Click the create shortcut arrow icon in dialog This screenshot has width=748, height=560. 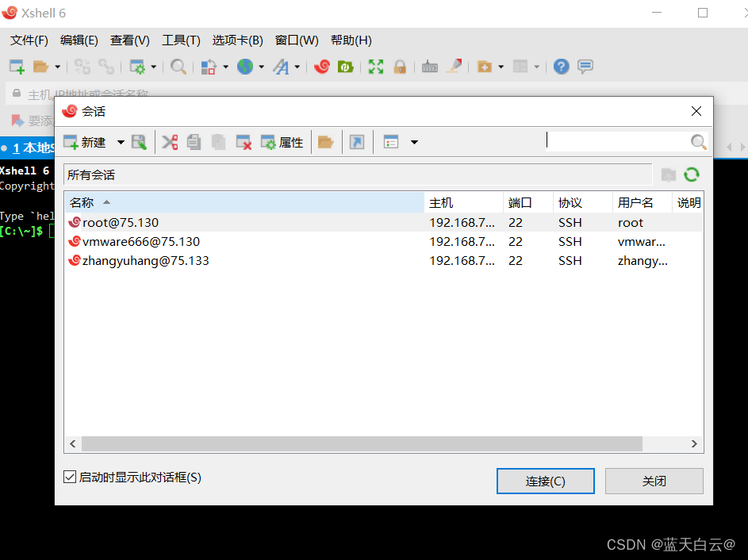357,142
